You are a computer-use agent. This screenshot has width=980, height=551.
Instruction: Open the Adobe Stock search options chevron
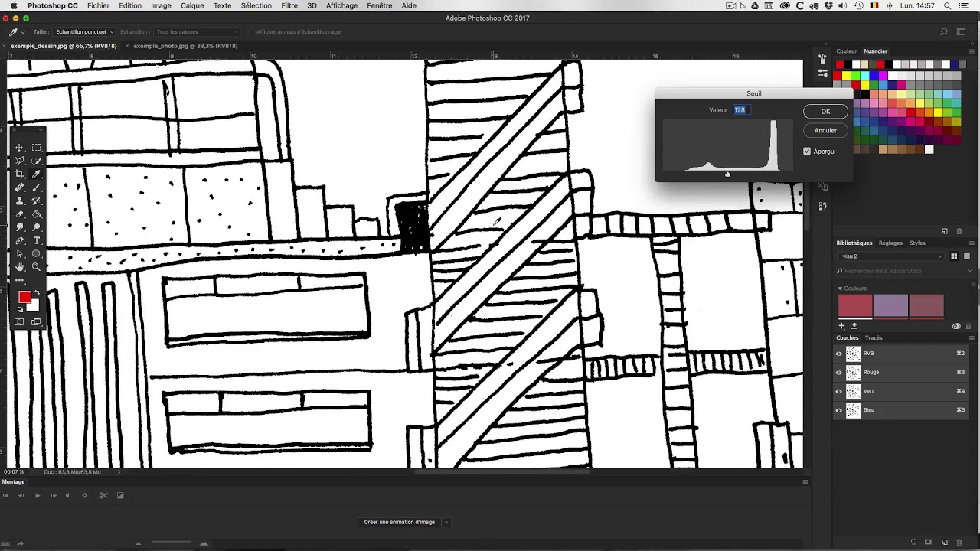[x=969, y=271]
